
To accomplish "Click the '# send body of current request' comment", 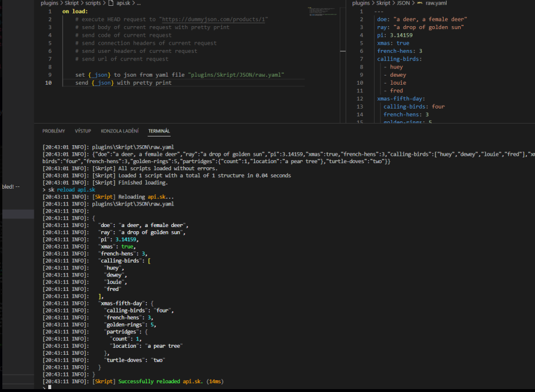I will point(152,27).
